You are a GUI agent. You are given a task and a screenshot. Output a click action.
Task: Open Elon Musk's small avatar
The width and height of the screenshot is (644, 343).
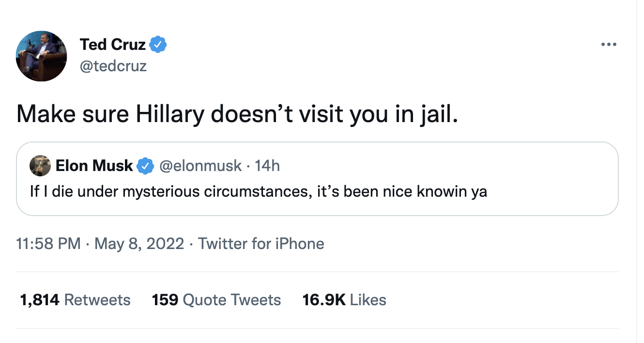pos(40,166)
